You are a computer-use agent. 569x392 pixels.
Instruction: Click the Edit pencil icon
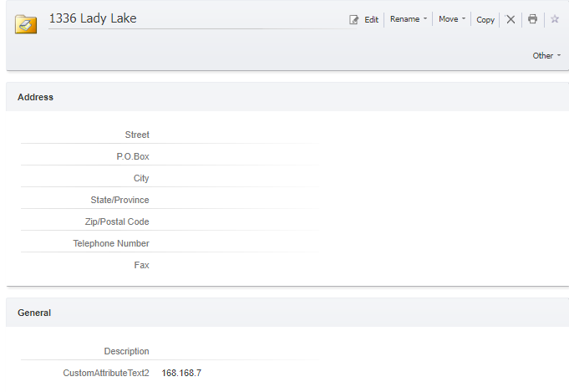pos(353,19)
